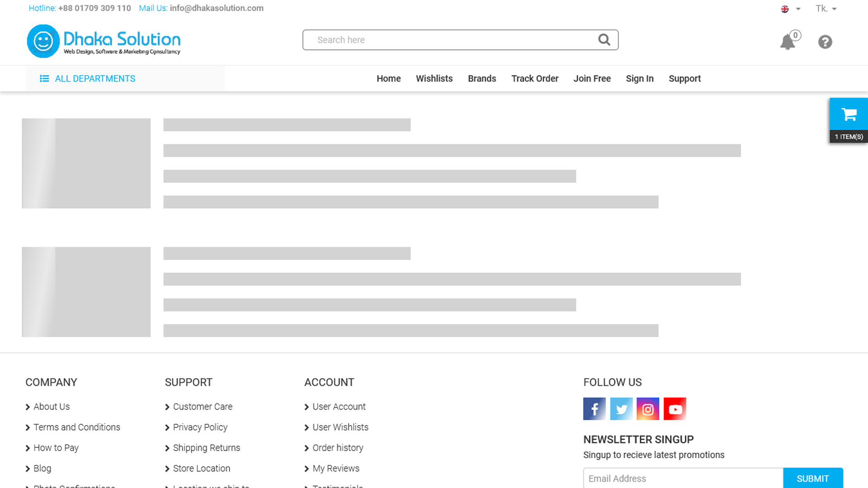The width and height of the screenshot is (868, 488).
Task: Open the Twitter social icon
Action: pos(621,409)
